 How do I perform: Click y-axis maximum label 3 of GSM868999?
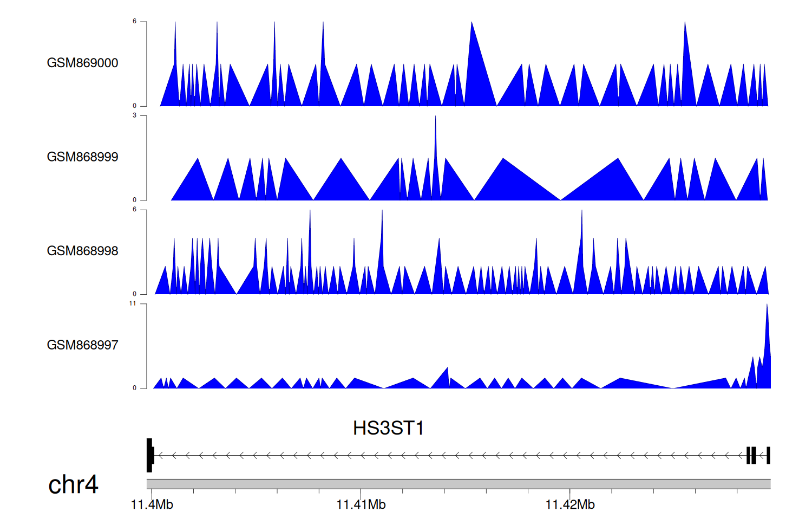134,115
